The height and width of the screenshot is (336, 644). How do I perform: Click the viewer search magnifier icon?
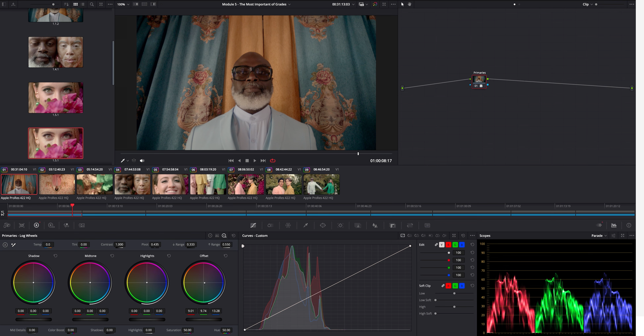[x=92, y=4]
